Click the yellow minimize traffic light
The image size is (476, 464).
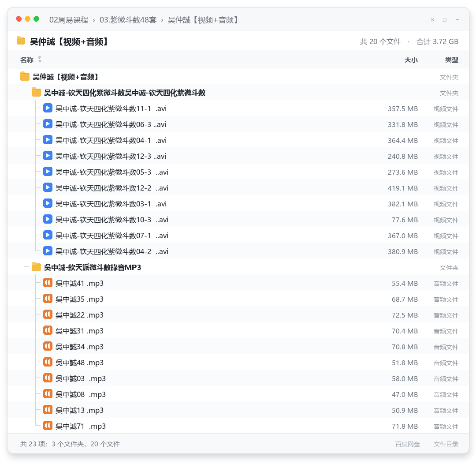tap(28, 19)
